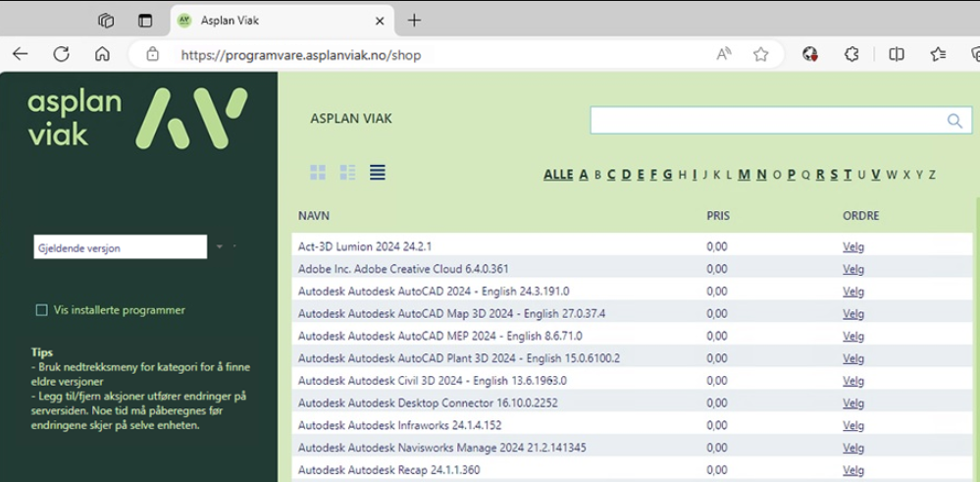Click the Asplan Viak logo

[137, 118]
